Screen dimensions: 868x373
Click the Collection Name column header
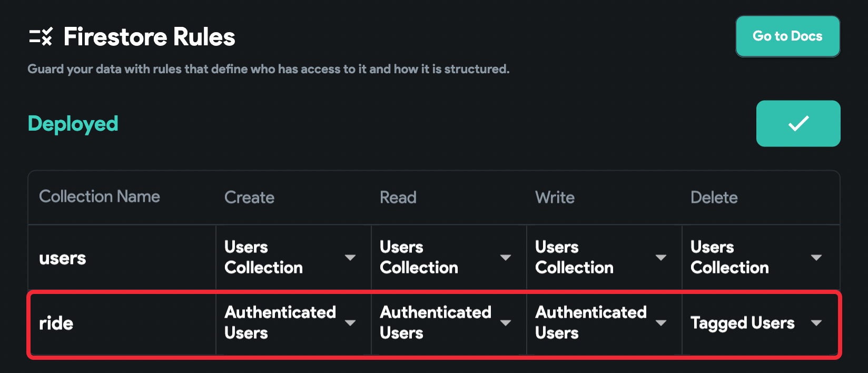100,197
